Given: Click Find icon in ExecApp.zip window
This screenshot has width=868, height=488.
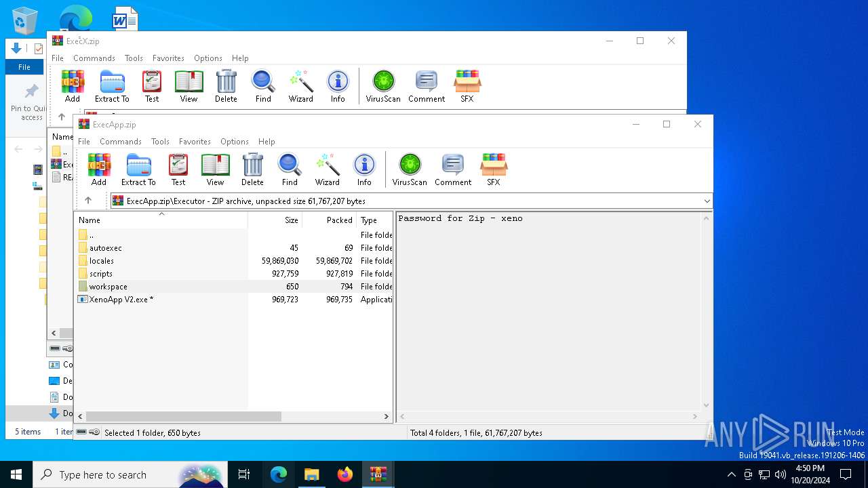Looking at the screenshot, I should click(290, 169).
